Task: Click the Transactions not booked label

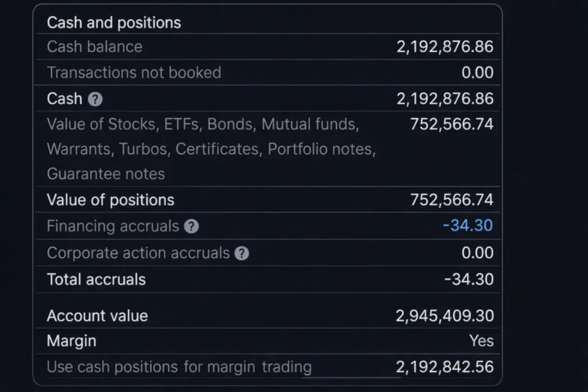Action: 134,73
